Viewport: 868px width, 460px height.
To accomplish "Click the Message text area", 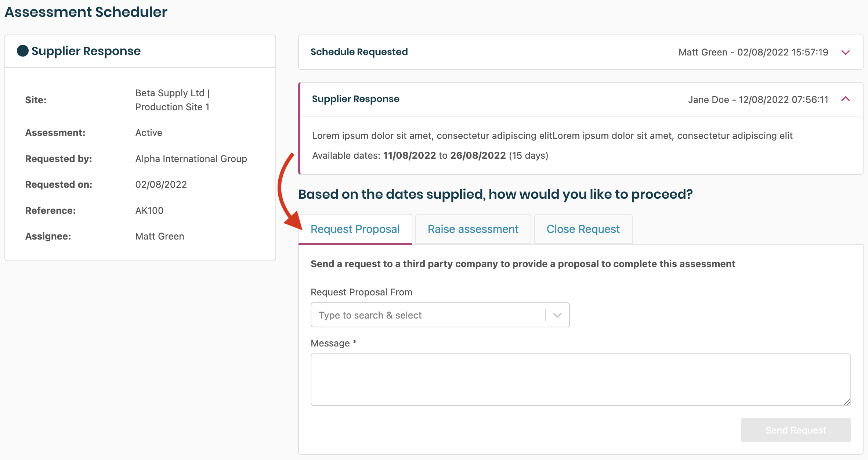I will [580, 380].
